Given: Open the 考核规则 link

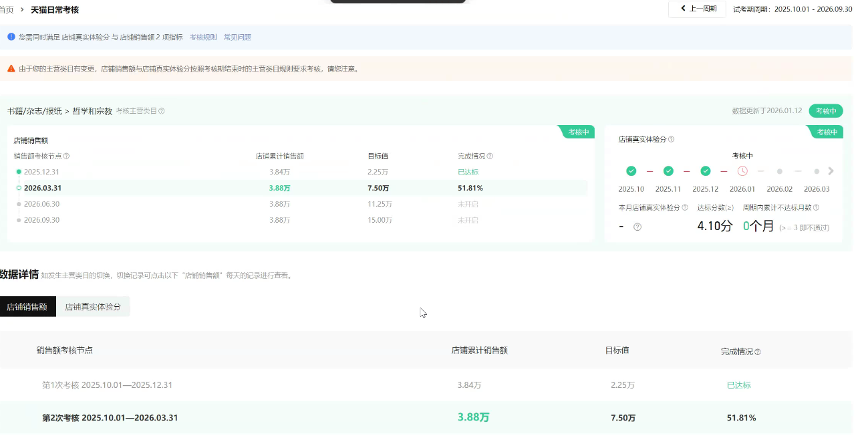Looking at the screenshot, I should [x=203, y=37].
